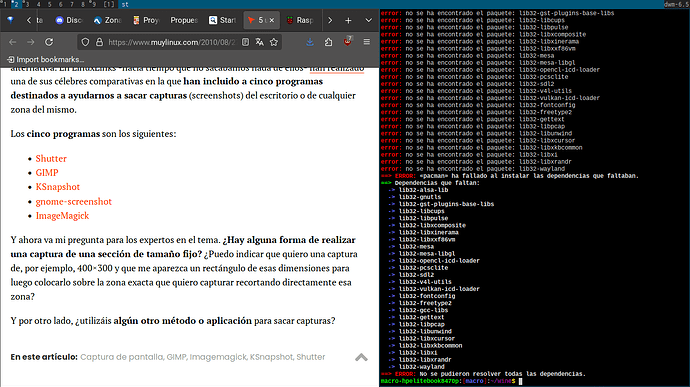This screenshot has height=387, width=690.
Task: Switch to dwm tag 9
Action: tap(93, 4)
